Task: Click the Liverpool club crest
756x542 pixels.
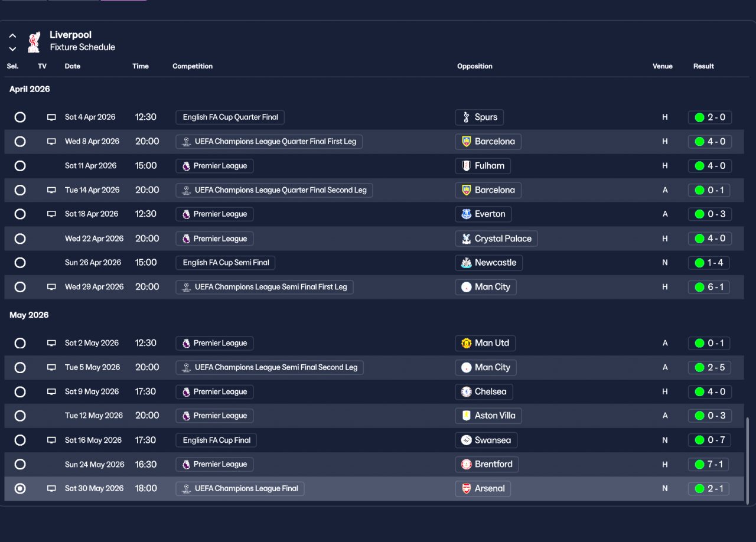Action: [34, 42]
